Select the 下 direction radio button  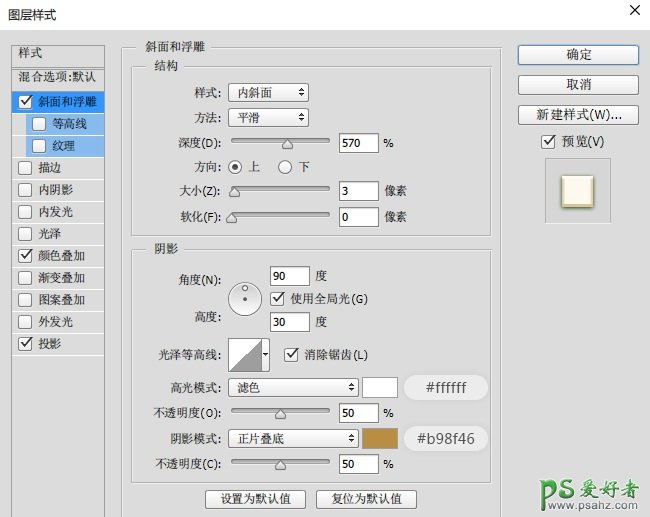pos(285,166)
